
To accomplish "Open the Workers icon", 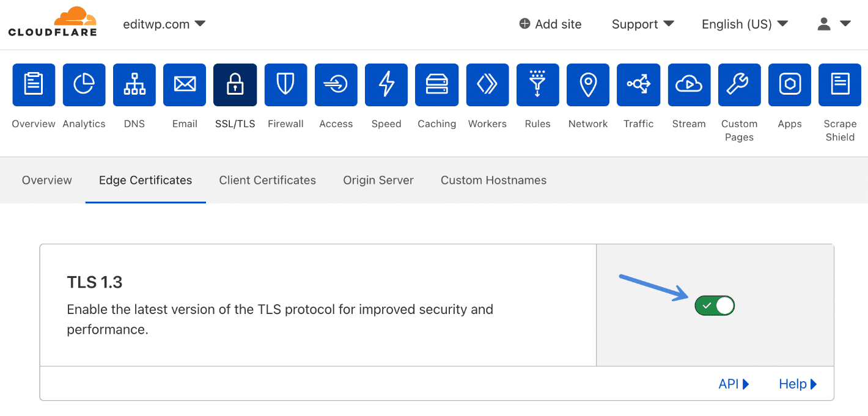I will click(x=487, y=85).
